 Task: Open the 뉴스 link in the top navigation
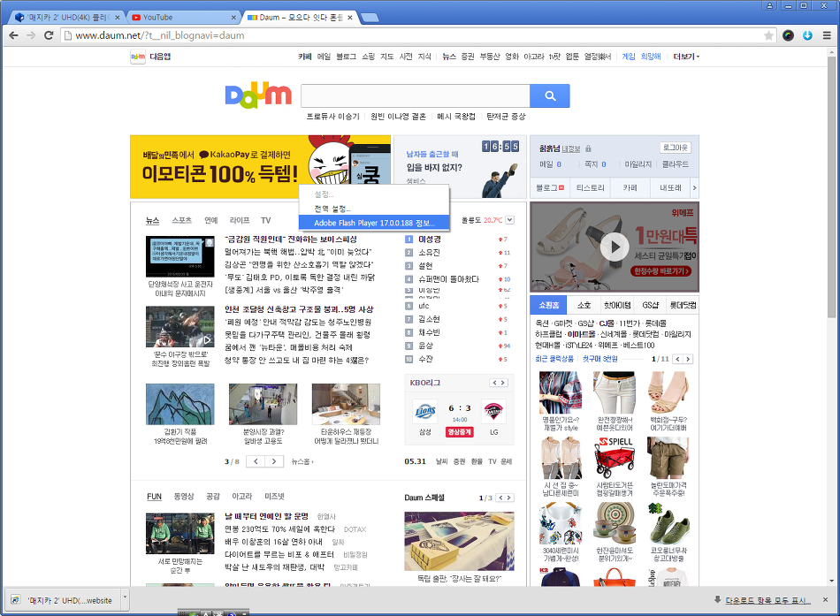(449, 57)
